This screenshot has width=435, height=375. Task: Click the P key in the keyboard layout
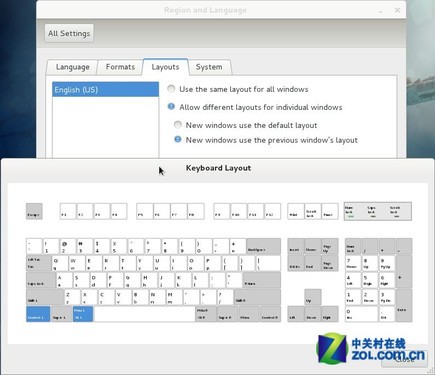coord(213,263)
